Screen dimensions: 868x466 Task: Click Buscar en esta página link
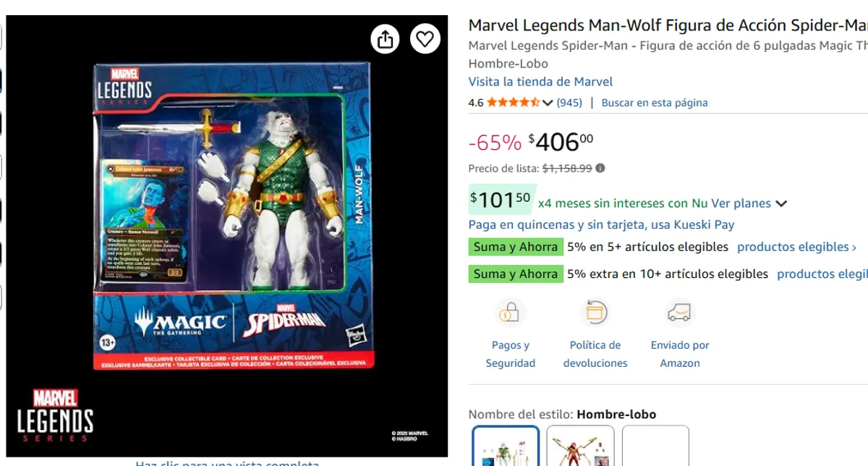[x=655, y=103]
